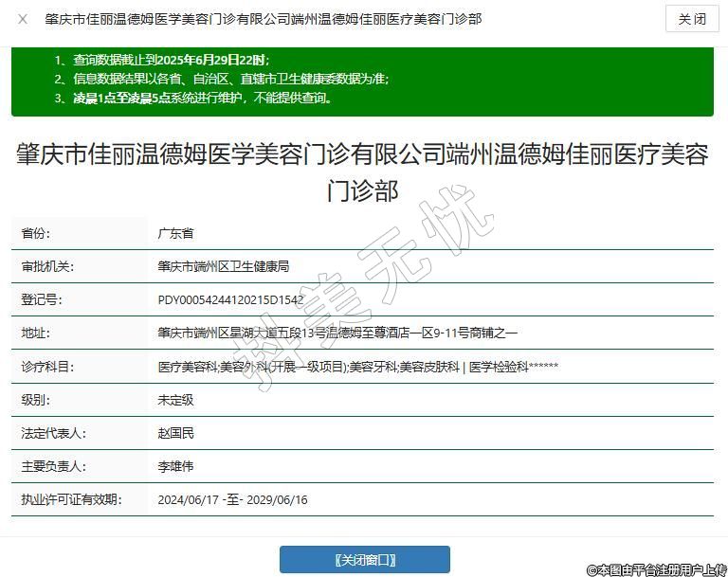
Task: Click the clinic name in the title bar
Action: [x=264, y=19]
